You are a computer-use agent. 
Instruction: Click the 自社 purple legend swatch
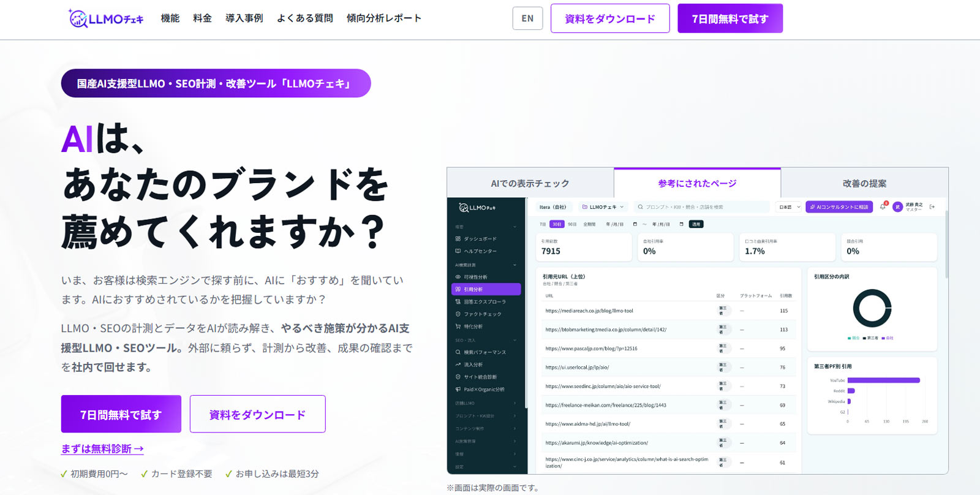[883, 338]
